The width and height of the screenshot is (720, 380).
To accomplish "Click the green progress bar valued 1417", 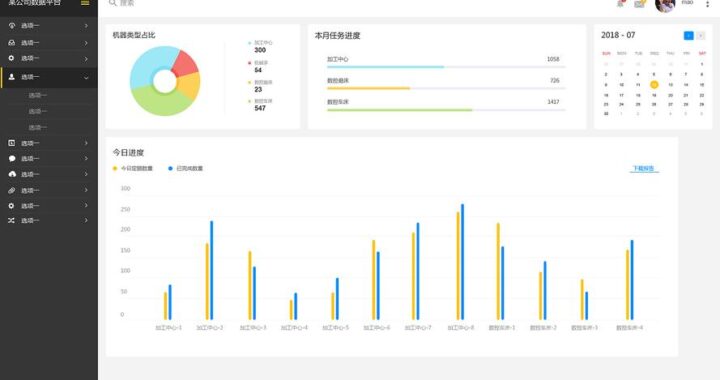I will click(x=399, y=110).
